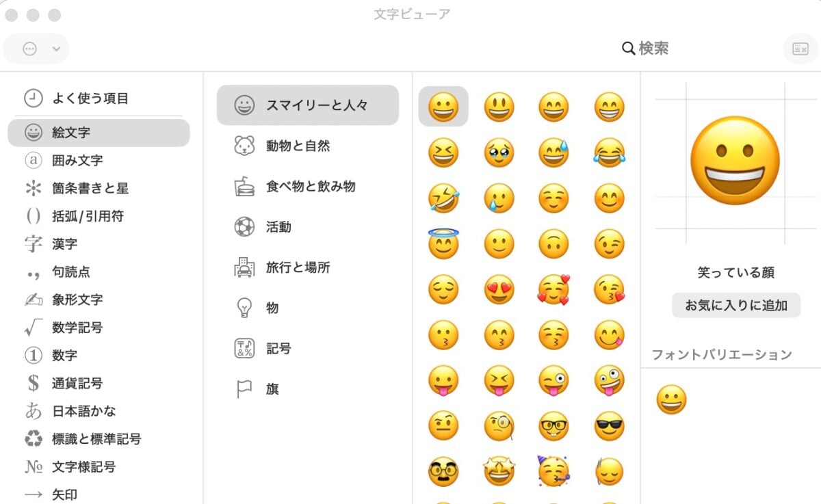Select the nerd face with glasses emoji

pyautogui.click(x=553, y=426)
